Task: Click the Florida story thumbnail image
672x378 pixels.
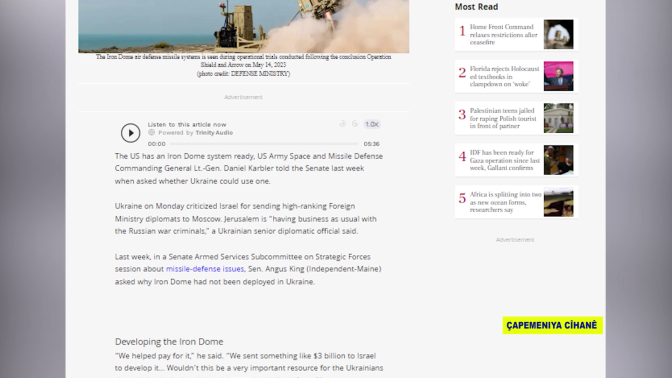Action: [558, 76]
